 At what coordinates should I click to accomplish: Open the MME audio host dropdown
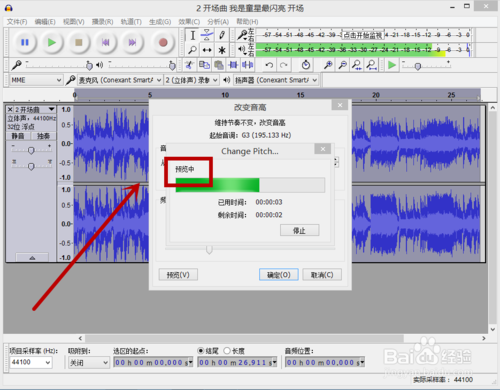pos(36,80)
